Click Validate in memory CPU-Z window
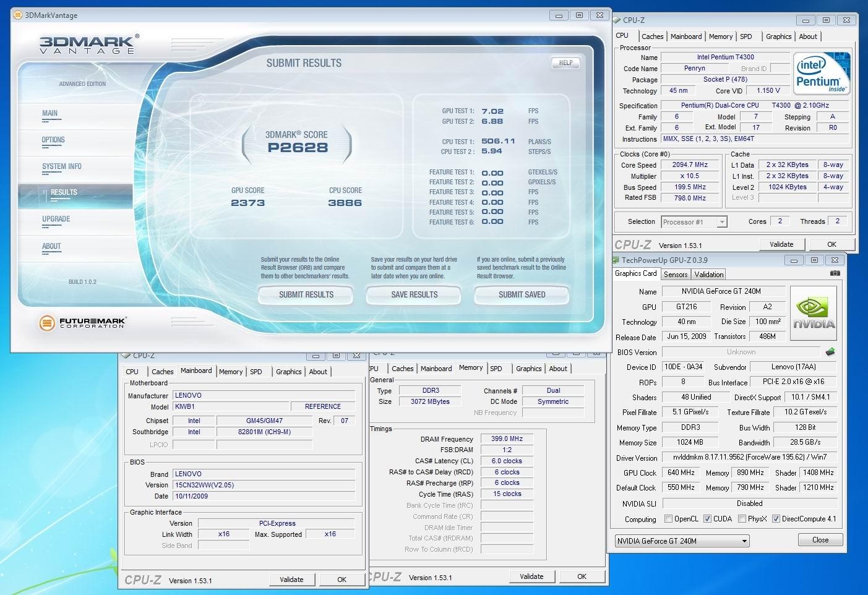 [531, 576]
